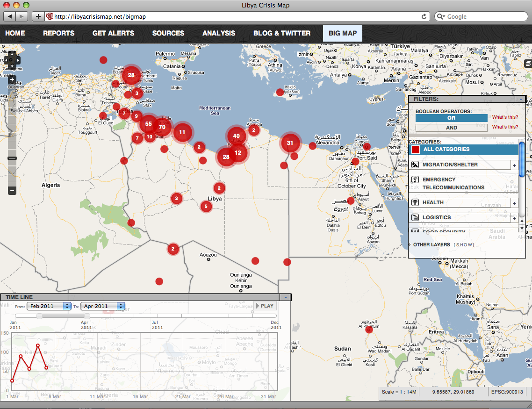Toggle the All Categories filter
532x409 pixels.
(463, 149)
